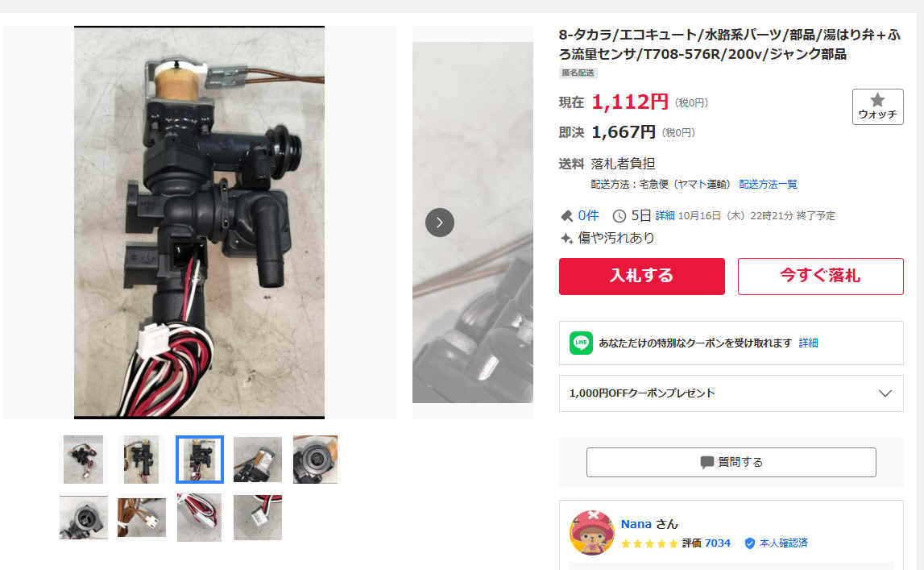Click the seller Nana avatar image
This screenshot has width=924, height=570.
point(591,533)
